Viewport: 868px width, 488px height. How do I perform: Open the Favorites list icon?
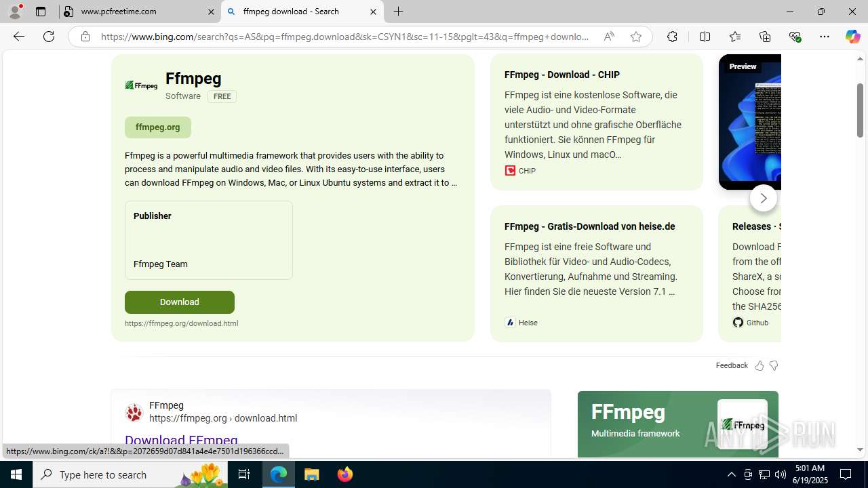[x=735, y=37]
